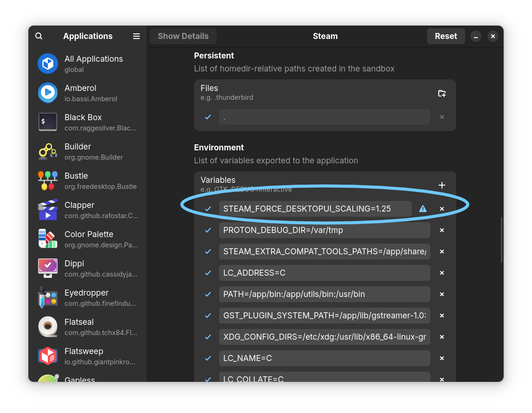Select Builder app icon
Image resolution: width=532 pixels, height=413 pixels.
pos(48,151)
